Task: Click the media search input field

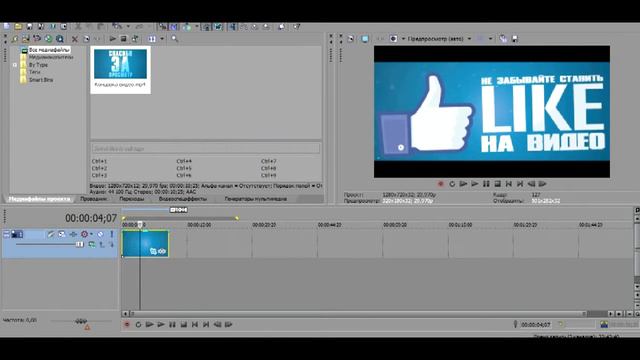Action: (206, 149)
